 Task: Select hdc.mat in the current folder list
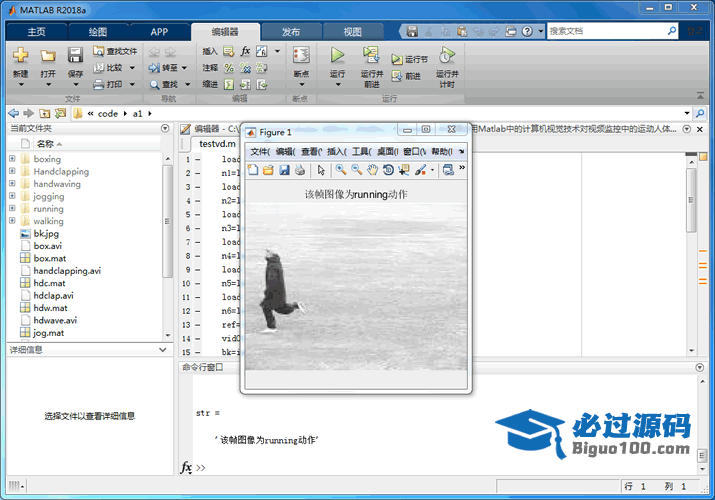(x=48, y=283)
